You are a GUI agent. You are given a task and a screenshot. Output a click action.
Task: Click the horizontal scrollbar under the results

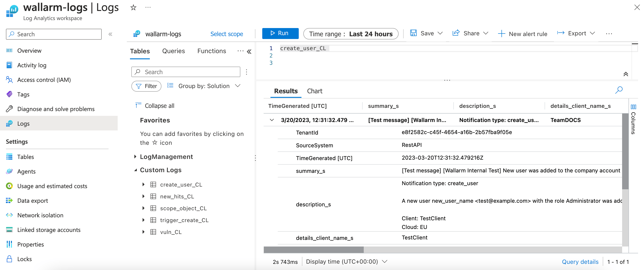tap(314, 249)
